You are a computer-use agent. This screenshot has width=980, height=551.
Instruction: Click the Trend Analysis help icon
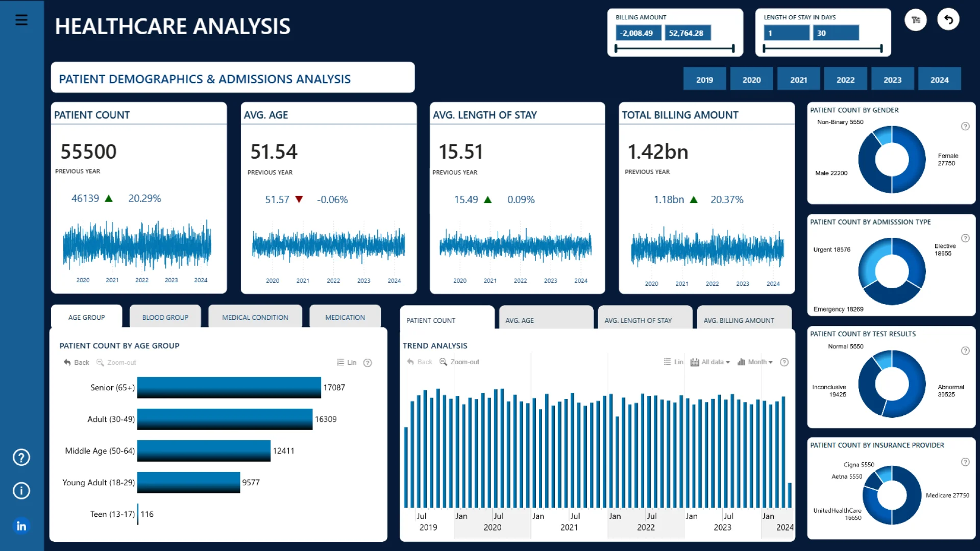pos(785,362)
